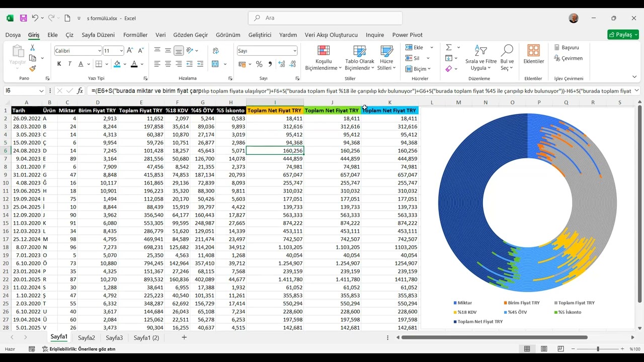Click the Increase Indent icon

[x=200, y=64]
